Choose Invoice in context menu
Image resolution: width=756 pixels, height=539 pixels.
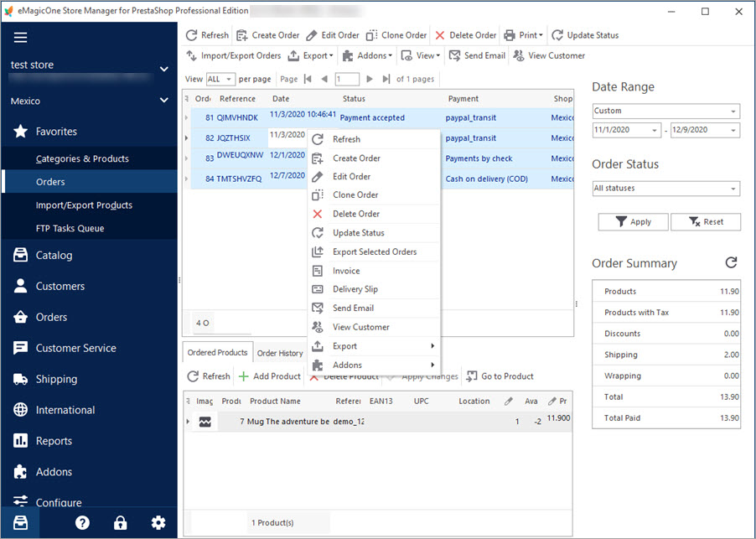click(374, 271)
